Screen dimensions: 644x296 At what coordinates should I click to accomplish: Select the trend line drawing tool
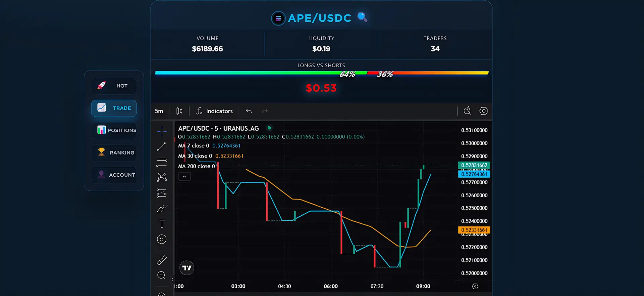pos(162,146)
